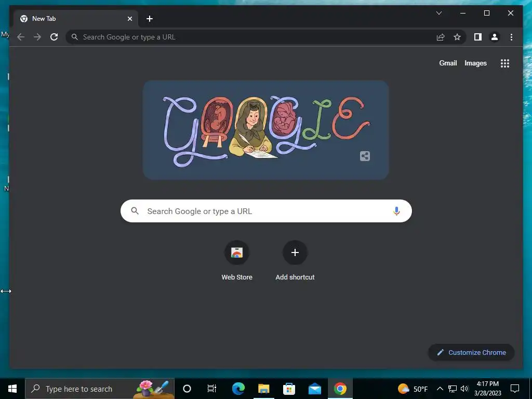Open Images link
The image size is (532, 399).
pyautogui.click(x=475, y=63)
